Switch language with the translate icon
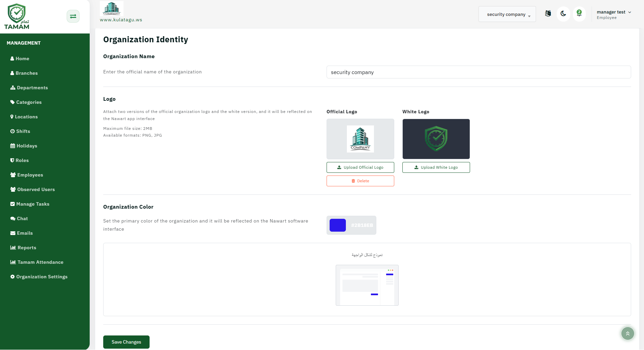The image size is (644, 350). pos(548,14)
